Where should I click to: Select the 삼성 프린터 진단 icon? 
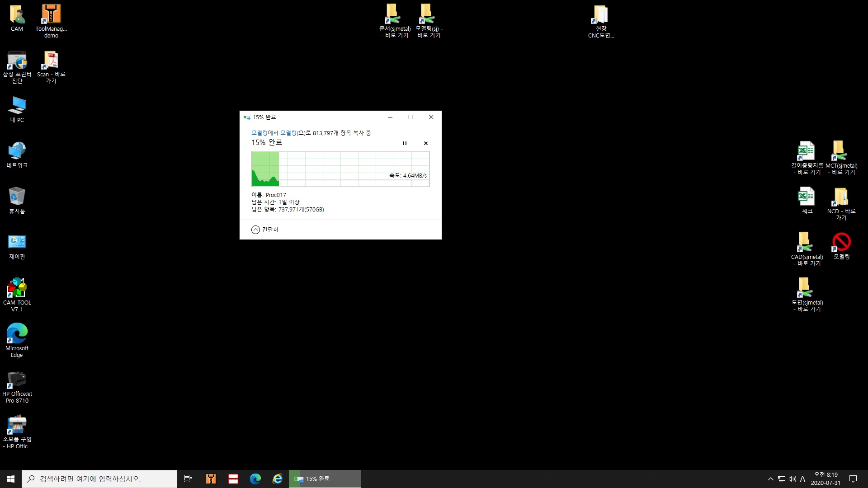[17, 67]
